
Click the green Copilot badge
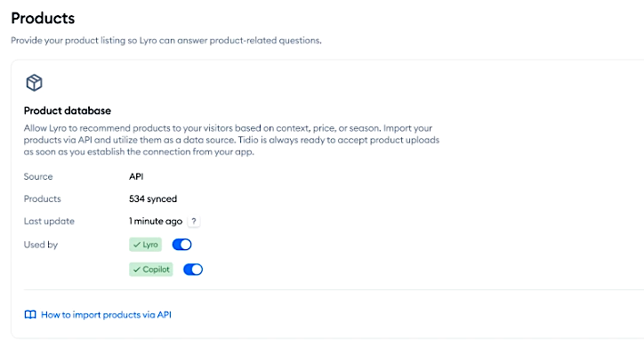(151, 270)
